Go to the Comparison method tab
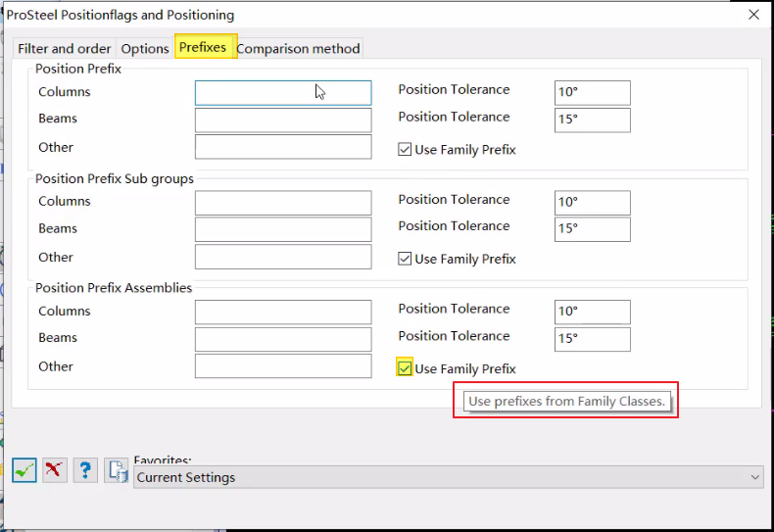The image size is (774, 532). pos(298,48)
